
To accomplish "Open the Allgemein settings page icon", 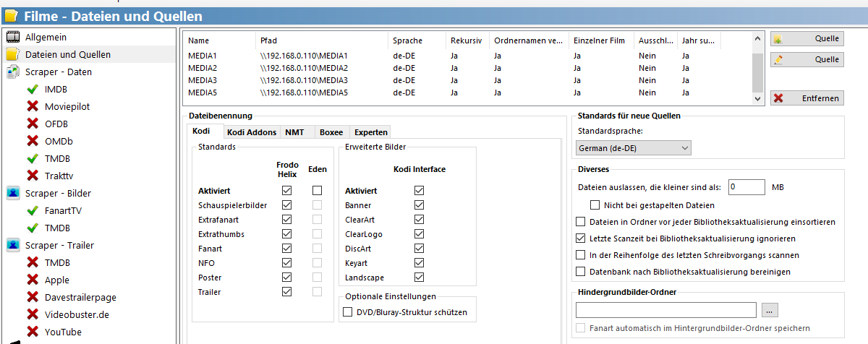I will click(x=13, y=37).
